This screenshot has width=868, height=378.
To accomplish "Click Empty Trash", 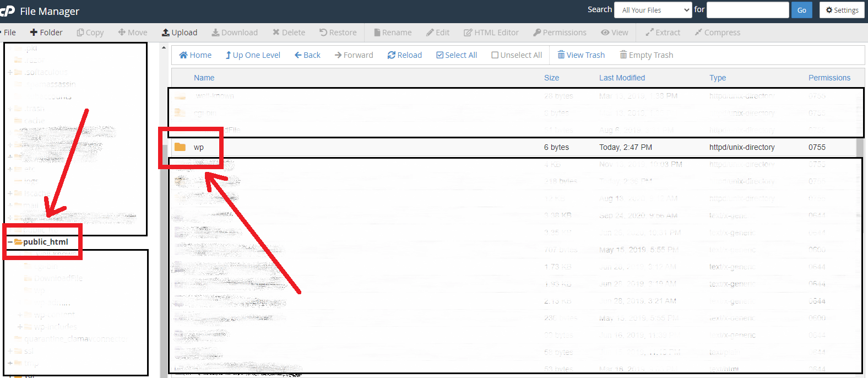I will coord(647,55).
